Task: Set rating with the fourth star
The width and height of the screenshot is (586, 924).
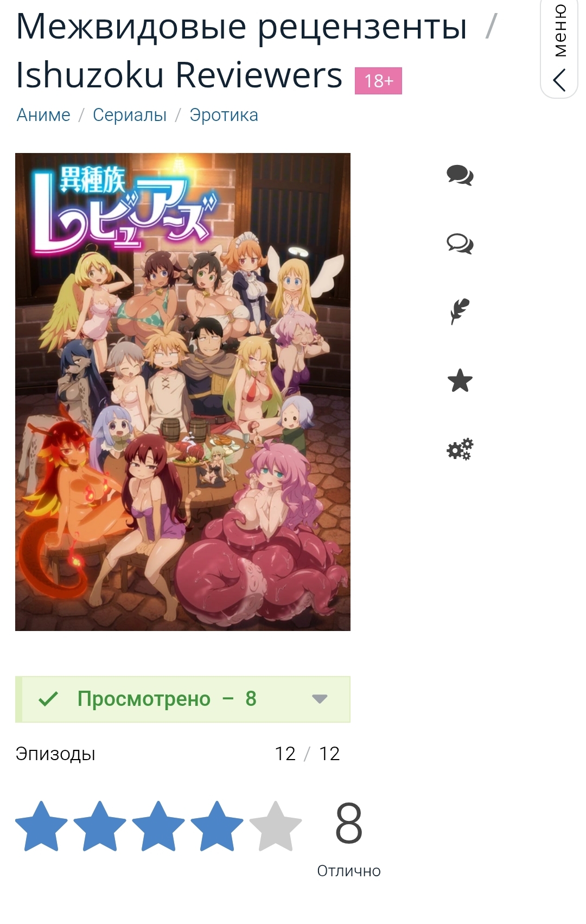Action: click(x=217, y=826)
